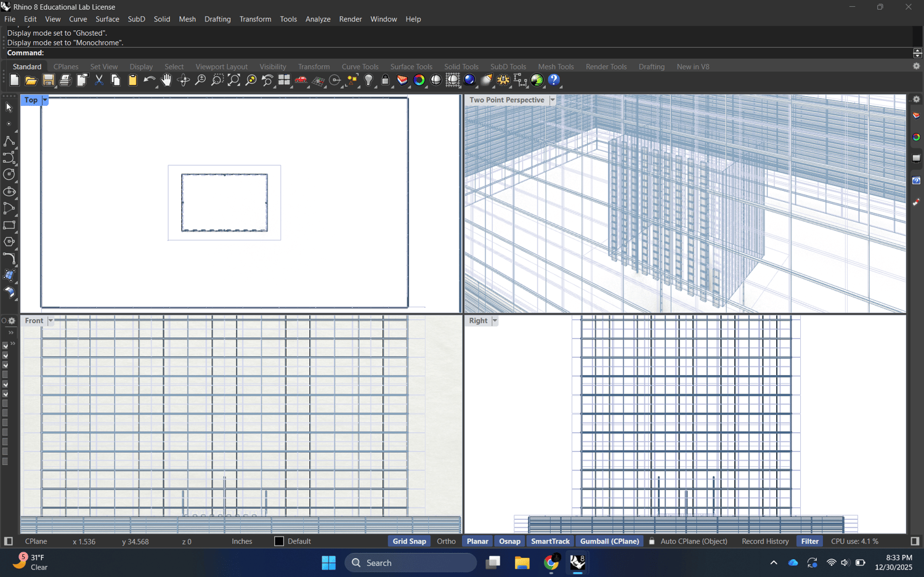Click the Lock objects padlock icon

[x=386, y=80]
